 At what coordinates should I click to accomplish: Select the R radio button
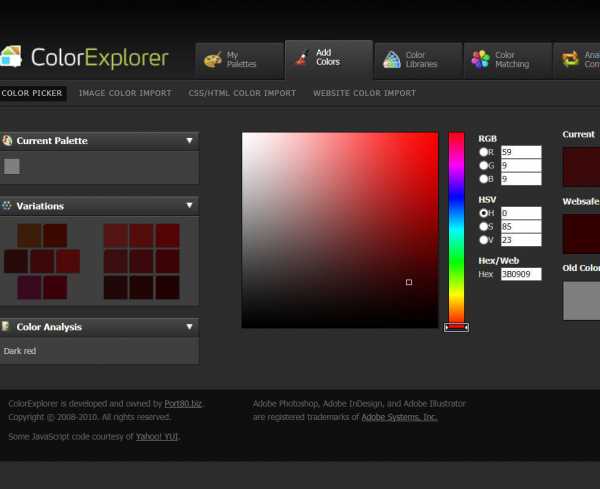point(484,152)
